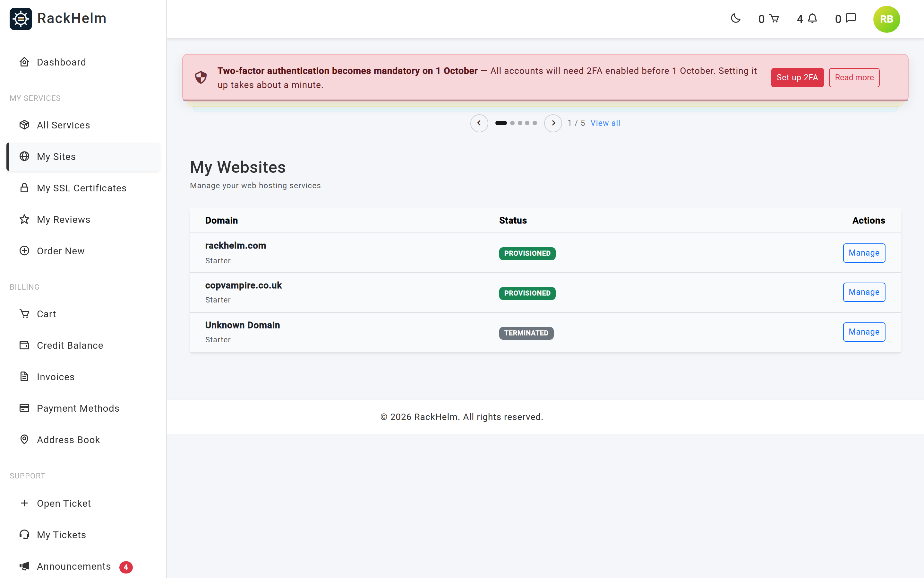924x578 pixels.
Task: Click the Order New plus-circle icon
Action: click(x=24, y=251)
